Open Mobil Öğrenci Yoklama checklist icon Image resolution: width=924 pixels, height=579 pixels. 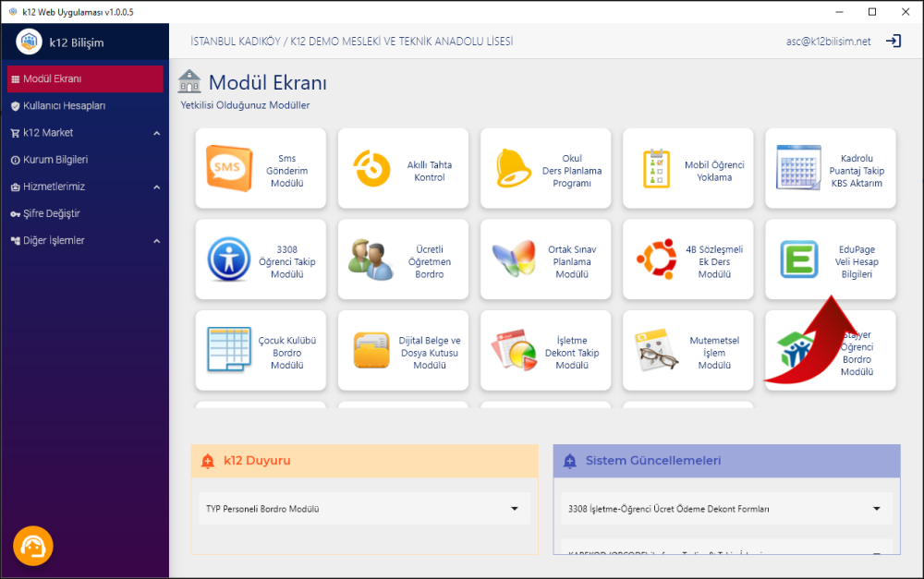point(656,168)
